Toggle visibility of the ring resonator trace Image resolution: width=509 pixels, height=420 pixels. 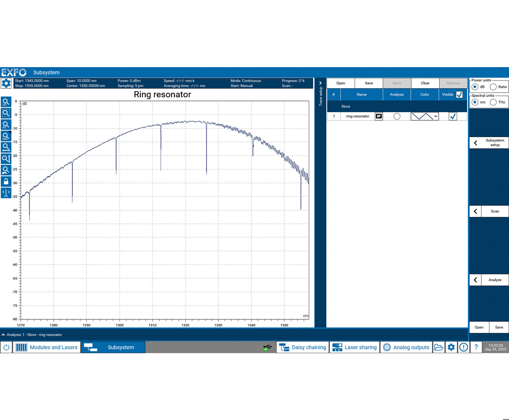tap(453, 116)
